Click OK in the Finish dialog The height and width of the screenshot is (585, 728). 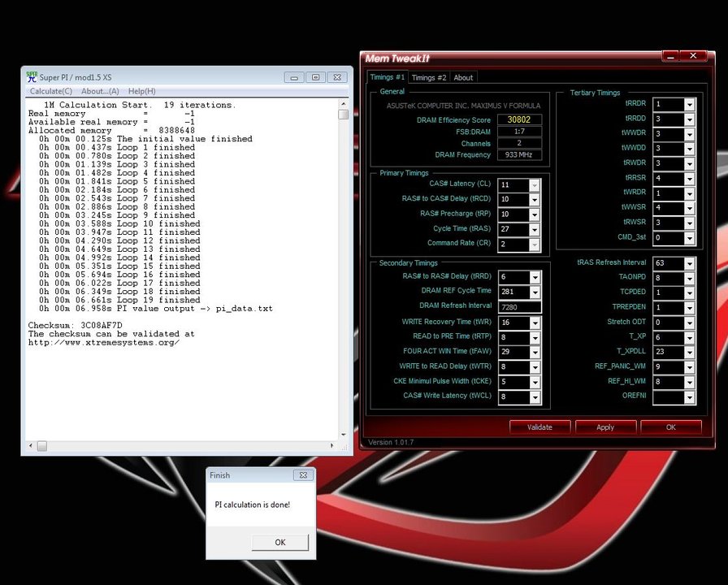(280, 542)
